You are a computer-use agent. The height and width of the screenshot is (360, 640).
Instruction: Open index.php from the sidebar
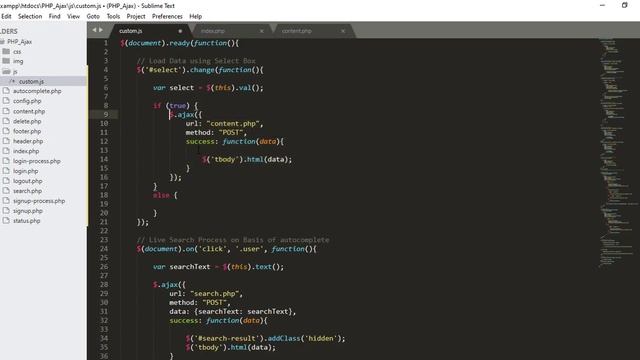[x=26, y=151]
